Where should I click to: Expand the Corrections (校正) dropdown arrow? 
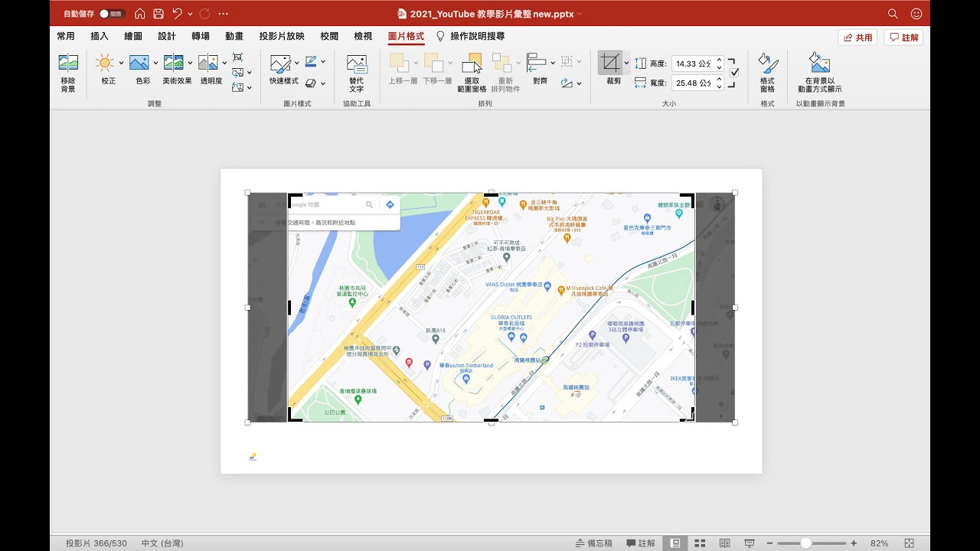(x=121, y=63)
